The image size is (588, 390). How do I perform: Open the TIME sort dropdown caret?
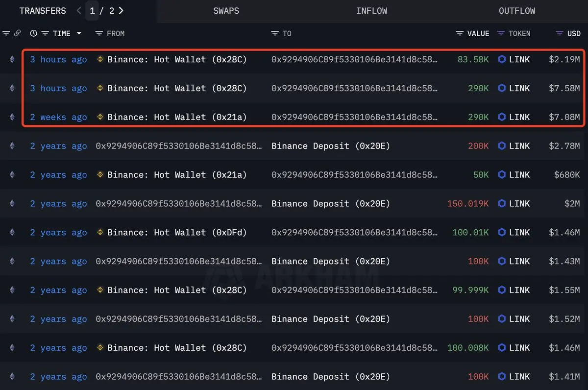tap(79, 33)
